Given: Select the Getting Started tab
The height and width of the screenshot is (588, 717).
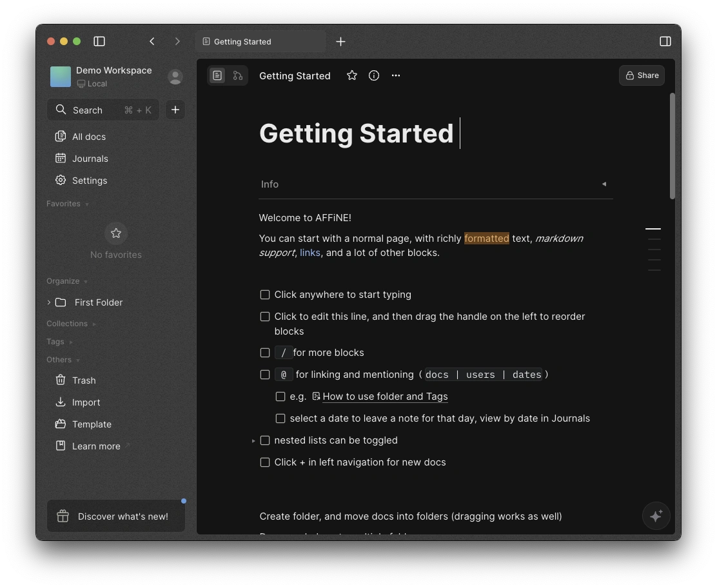Looking at the screenshot, I should tap(260, 42).
